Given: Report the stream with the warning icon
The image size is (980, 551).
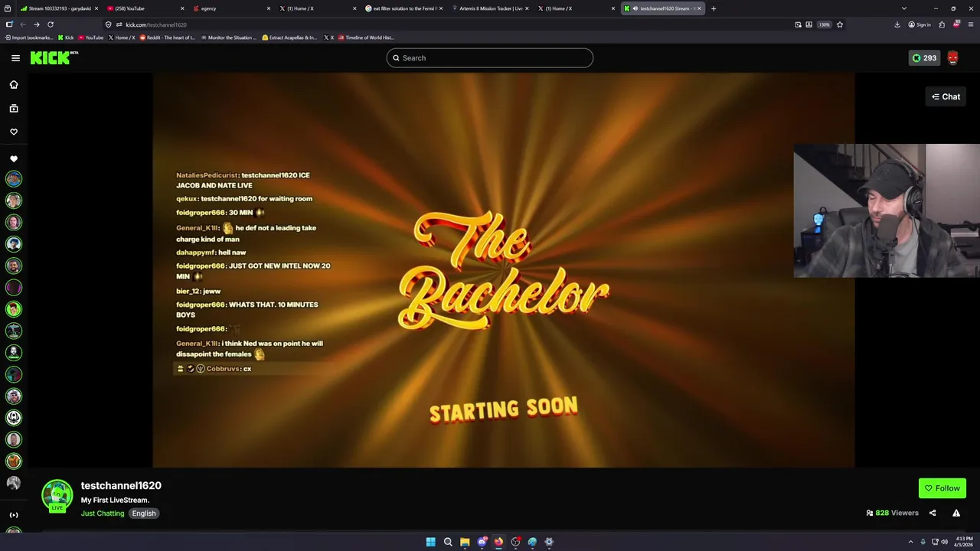Looking at the screenshot, I should [956, 513].
